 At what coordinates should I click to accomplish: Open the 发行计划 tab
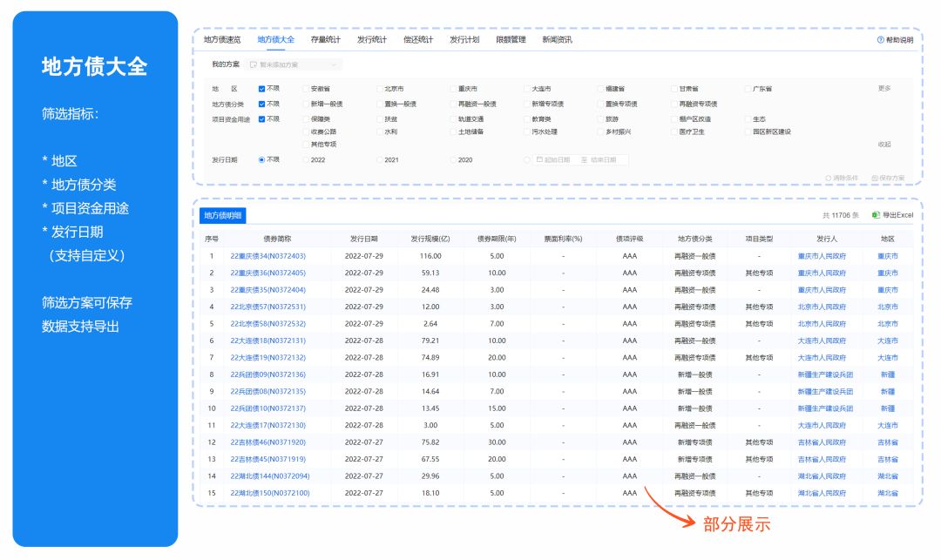464,40
